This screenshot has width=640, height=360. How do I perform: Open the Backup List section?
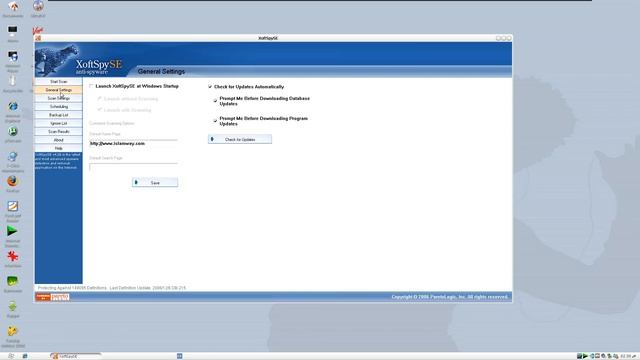pyautogui.click(x=59, y=115)
